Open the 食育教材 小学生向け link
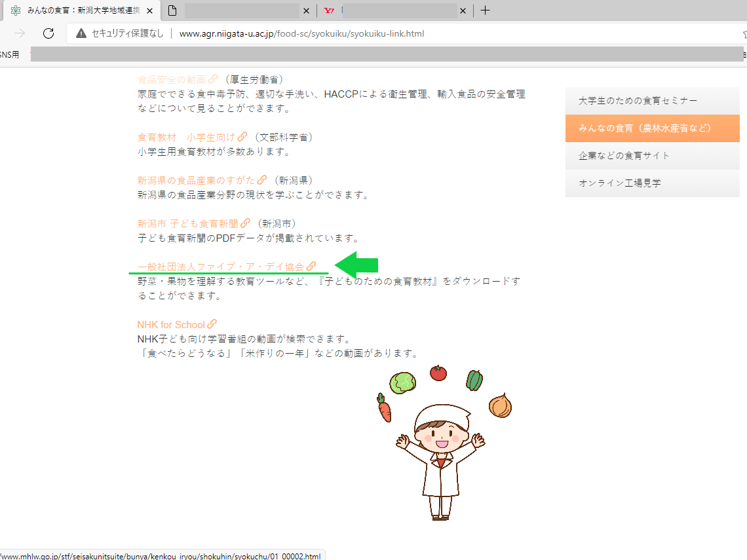The image size is (747, 560). [x=186, y=137]
